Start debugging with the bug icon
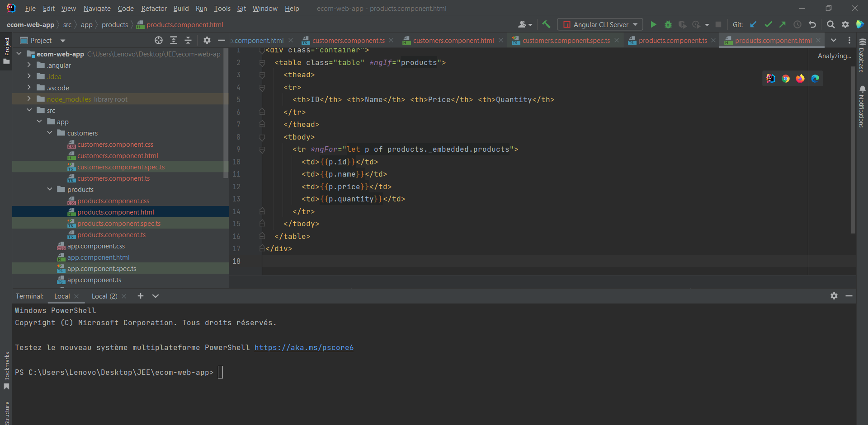 click(668, 24)
